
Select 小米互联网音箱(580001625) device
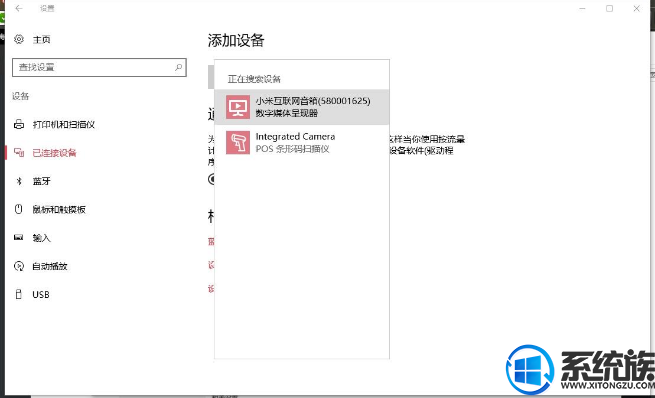click(302, 107)
